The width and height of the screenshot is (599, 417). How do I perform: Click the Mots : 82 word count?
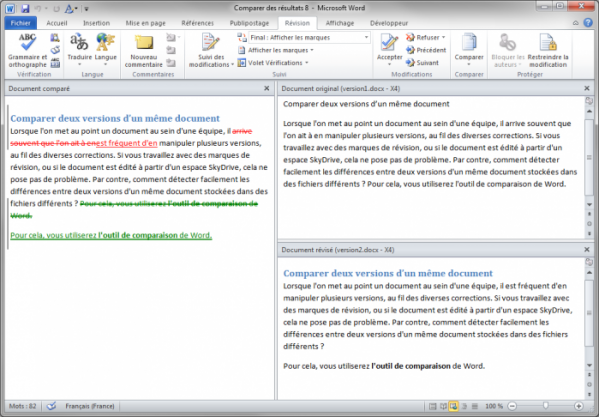pyautogui.click(x=23, y=406)
